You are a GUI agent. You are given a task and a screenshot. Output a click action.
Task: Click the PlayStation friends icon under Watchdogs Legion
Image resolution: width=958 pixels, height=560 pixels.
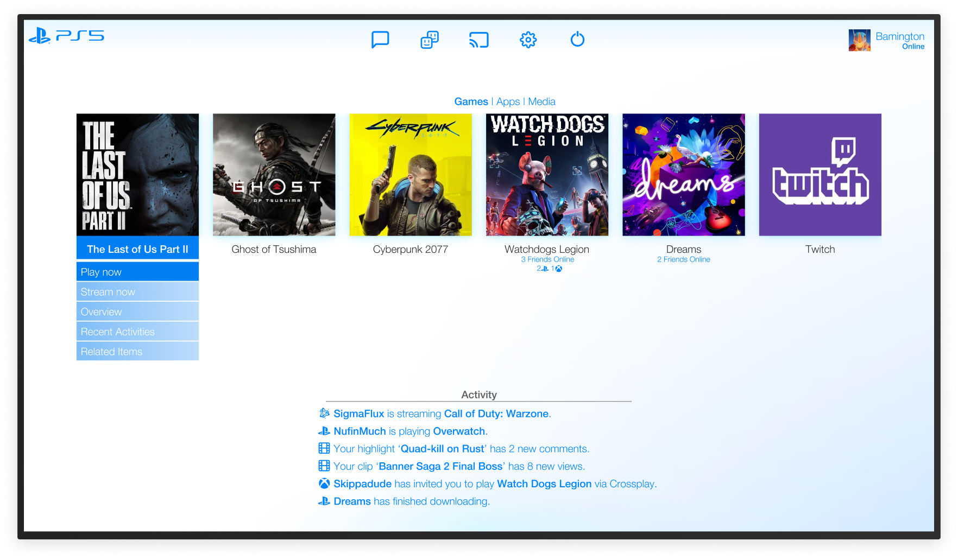tap(544, 269)
